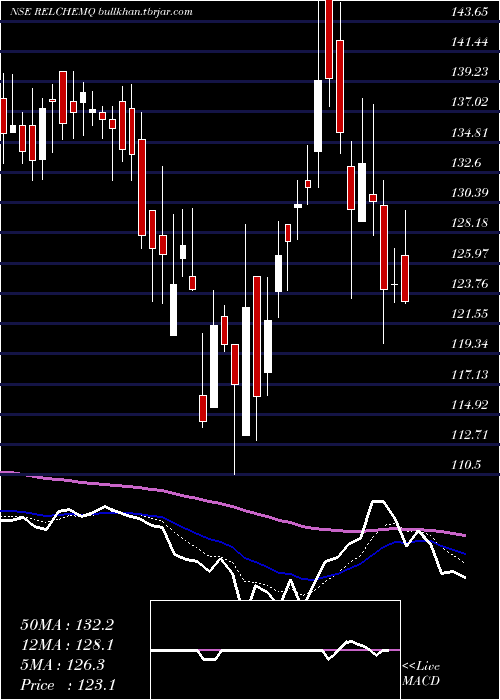Click the 12MA : 128.1 readout
This screenshot has width=500, height=700.
pos(67,644)
